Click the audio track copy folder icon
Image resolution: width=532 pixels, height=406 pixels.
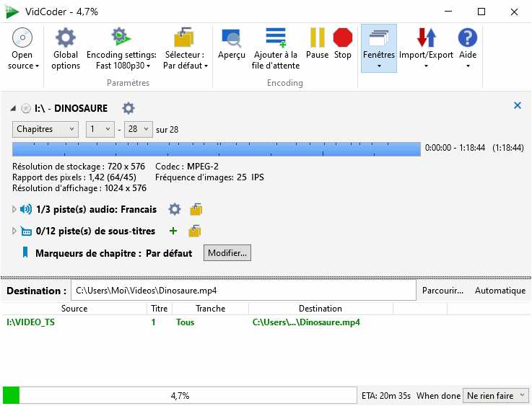[x=196, y=209]
